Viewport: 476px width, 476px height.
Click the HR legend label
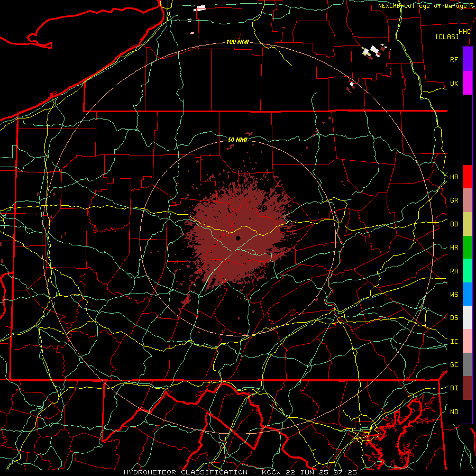click(x=454, y=248)
